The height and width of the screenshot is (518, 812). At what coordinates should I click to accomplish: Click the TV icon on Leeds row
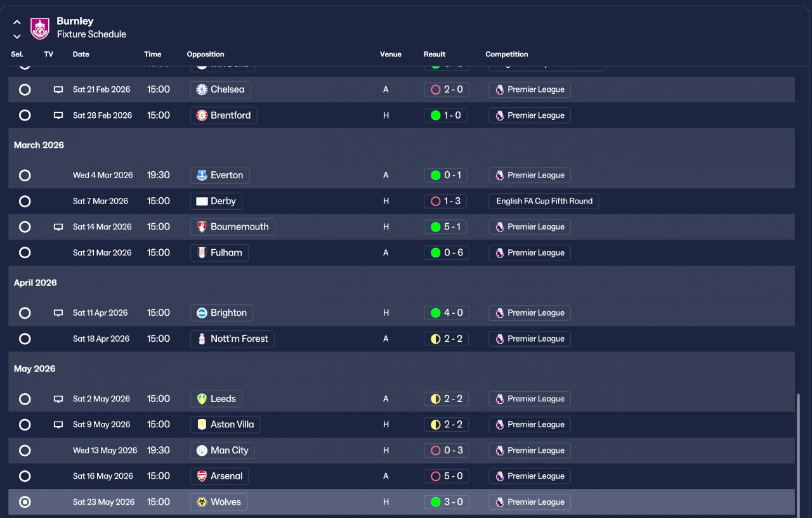pos(58,399)
